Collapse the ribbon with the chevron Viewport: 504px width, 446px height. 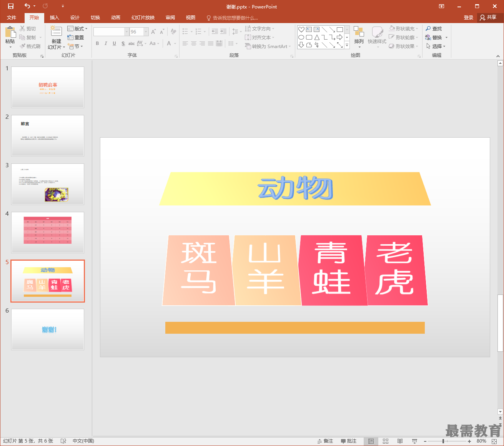[x=498, y=56]
